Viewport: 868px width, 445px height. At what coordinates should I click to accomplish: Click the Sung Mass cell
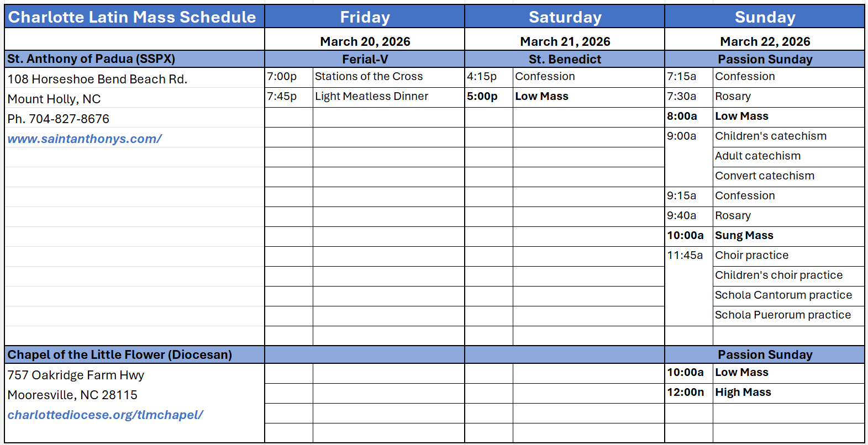(744, 236)
